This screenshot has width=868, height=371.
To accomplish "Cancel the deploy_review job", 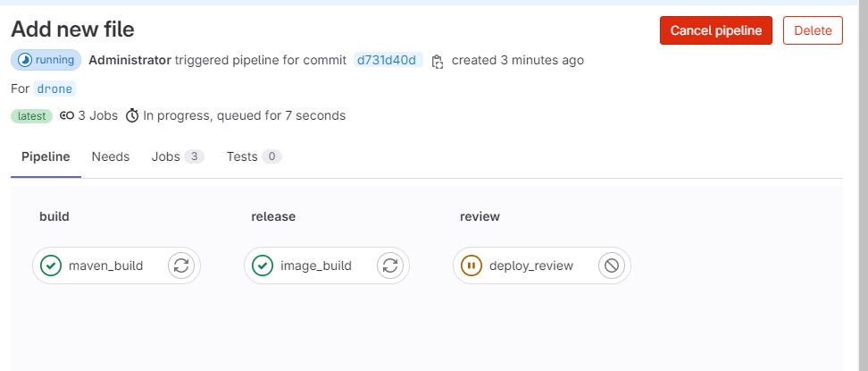I will coord(612,266).
